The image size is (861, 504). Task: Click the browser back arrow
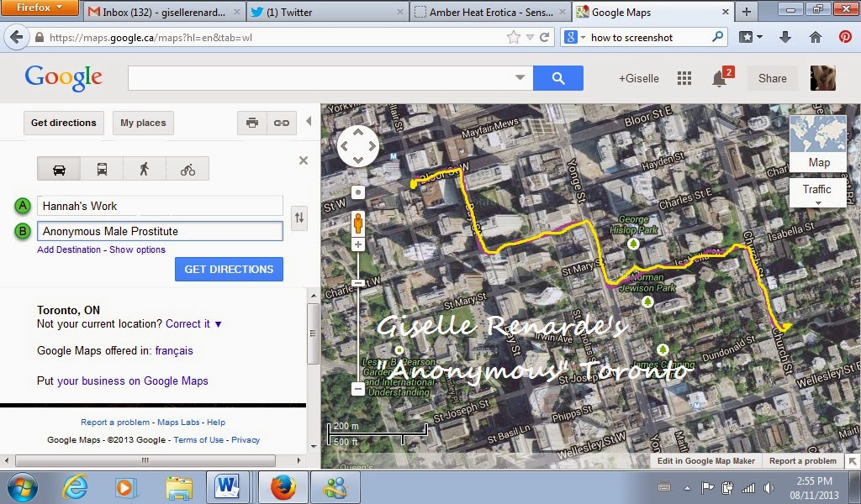(17, 37)
